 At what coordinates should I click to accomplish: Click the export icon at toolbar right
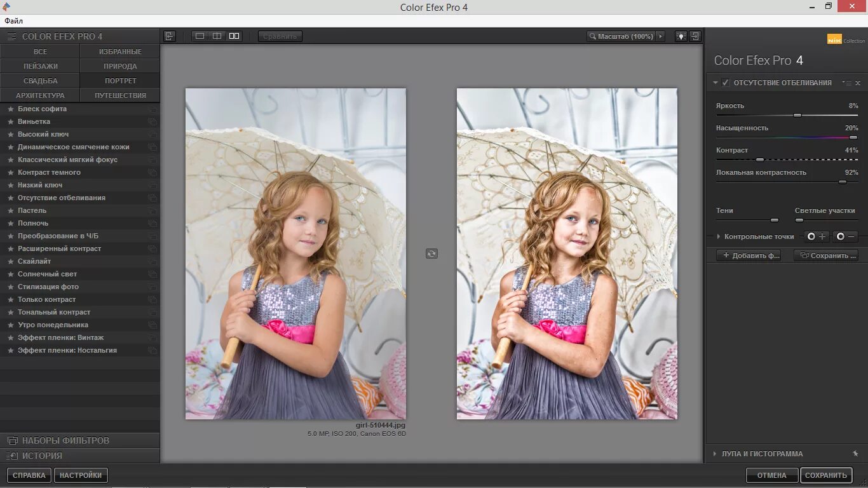point(695,36)
